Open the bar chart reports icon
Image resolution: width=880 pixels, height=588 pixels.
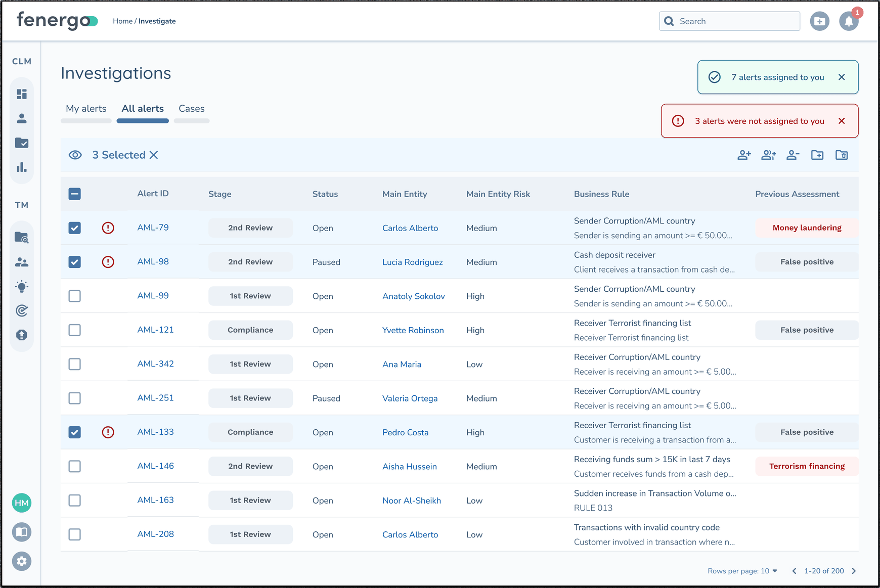[x=22, y=167]
